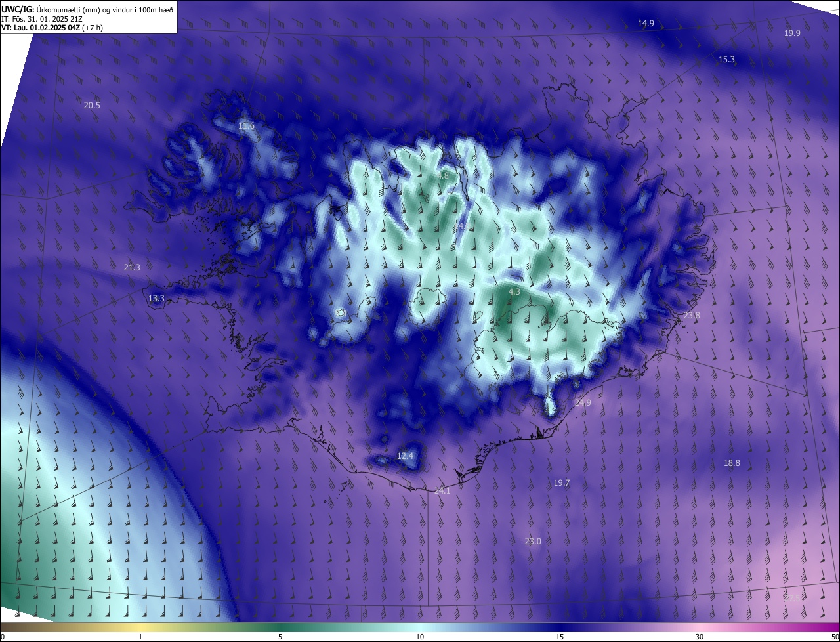The image size is (840, 642).
Task: Click the 18.8 value label
Action: pos(732,463)
